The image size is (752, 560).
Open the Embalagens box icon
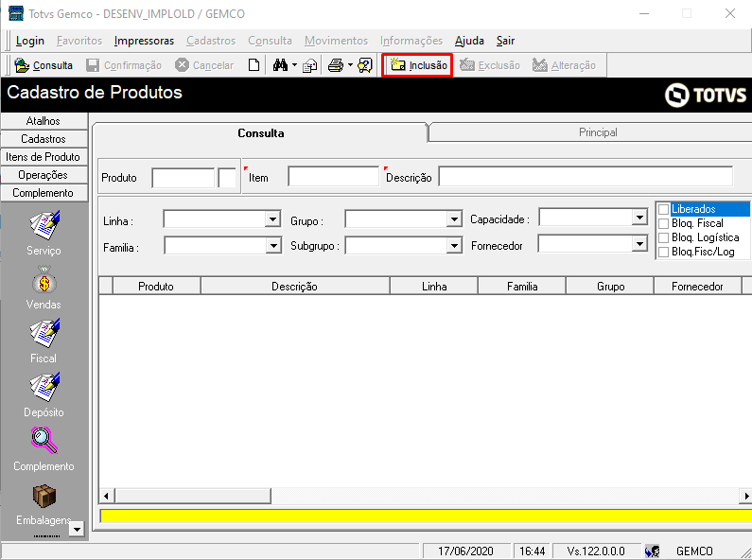pos(44,496)
